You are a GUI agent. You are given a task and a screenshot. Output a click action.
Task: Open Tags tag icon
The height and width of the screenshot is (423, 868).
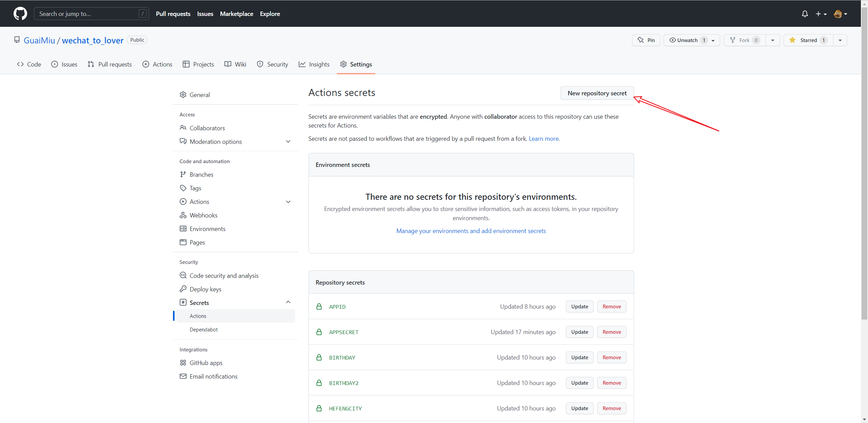pos(183,188)
